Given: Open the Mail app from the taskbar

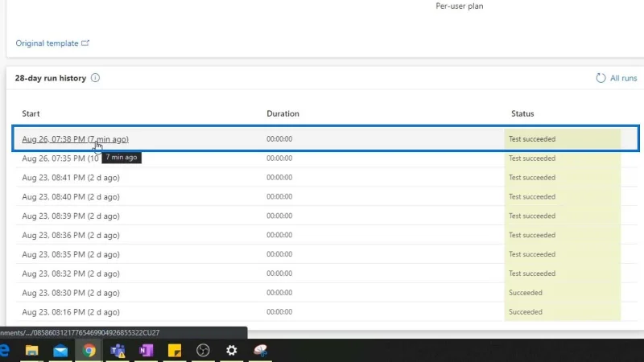Looking at the screenshot, I should point(60,351).
